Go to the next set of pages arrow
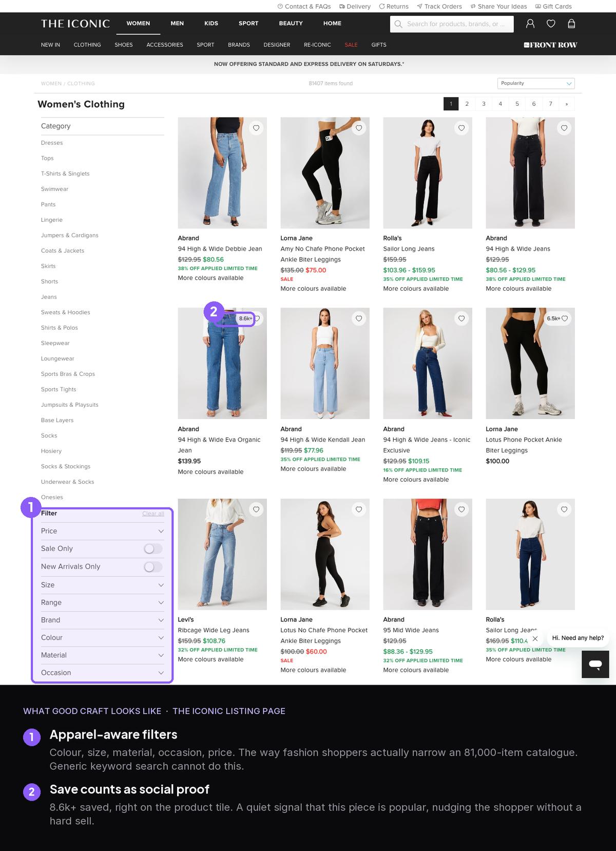 pyautogui.click(x=567, y=104)
